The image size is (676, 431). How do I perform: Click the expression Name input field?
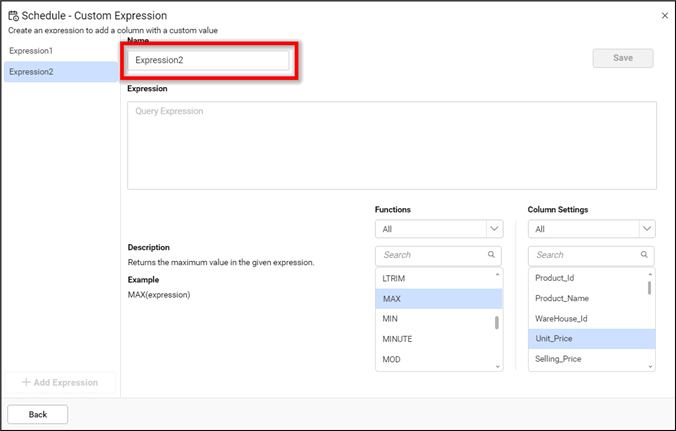point(210,60)
